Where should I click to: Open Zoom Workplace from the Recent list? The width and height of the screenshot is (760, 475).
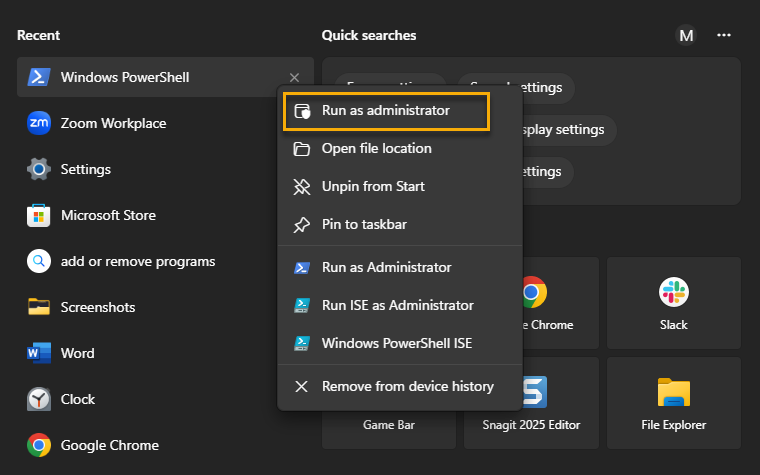(112, 123)
